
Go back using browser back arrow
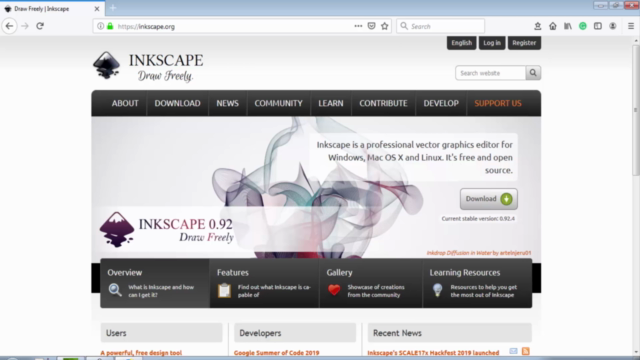point(9,26)
